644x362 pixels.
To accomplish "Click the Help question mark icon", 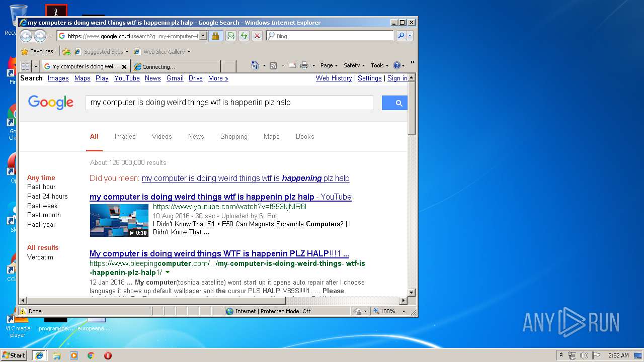I will coord(396,65).
